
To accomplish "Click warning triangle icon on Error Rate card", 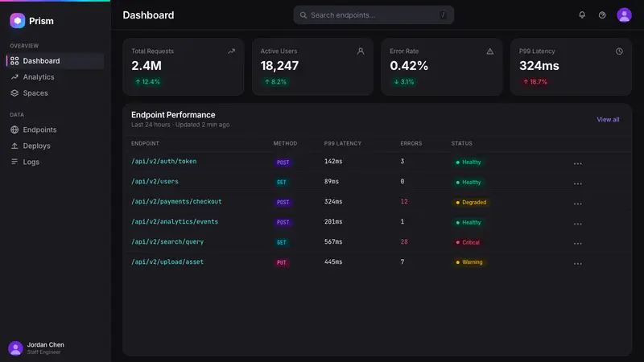I will (490, 51).
